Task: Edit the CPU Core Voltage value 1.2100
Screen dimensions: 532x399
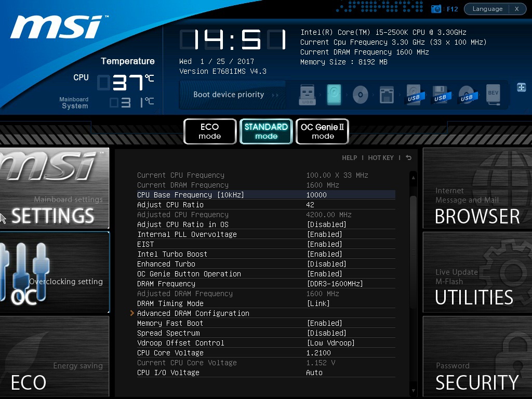Action: (x=318, y=353)
